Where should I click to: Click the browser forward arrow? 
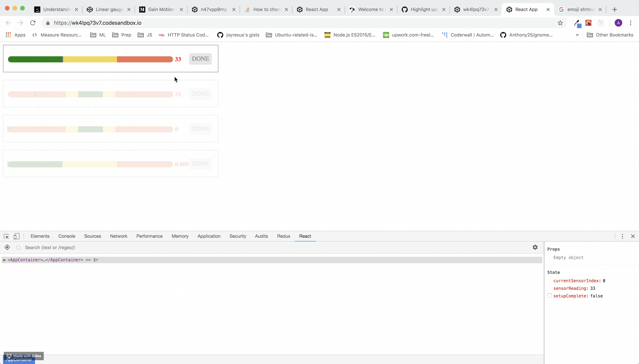pyautogui.click(x=21, y=23)
